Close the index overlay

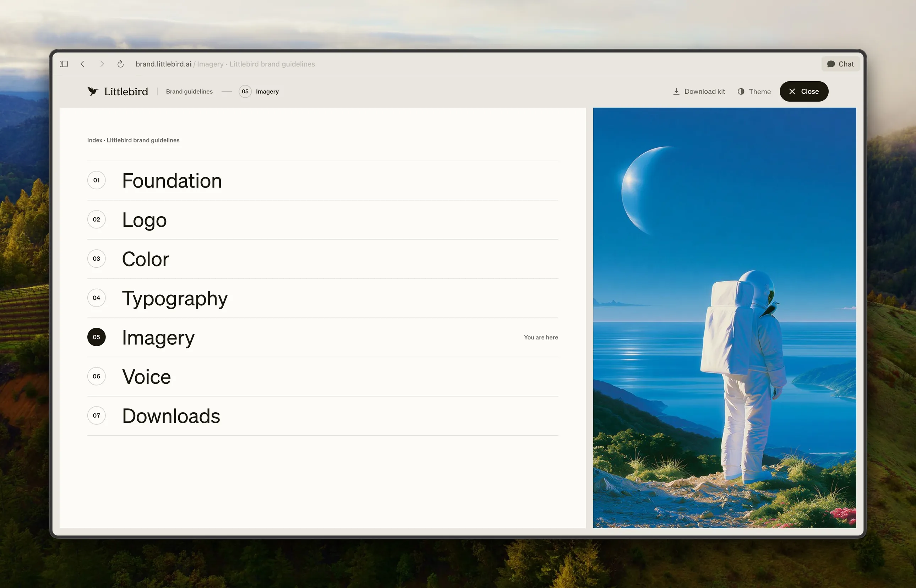[804, 91]
